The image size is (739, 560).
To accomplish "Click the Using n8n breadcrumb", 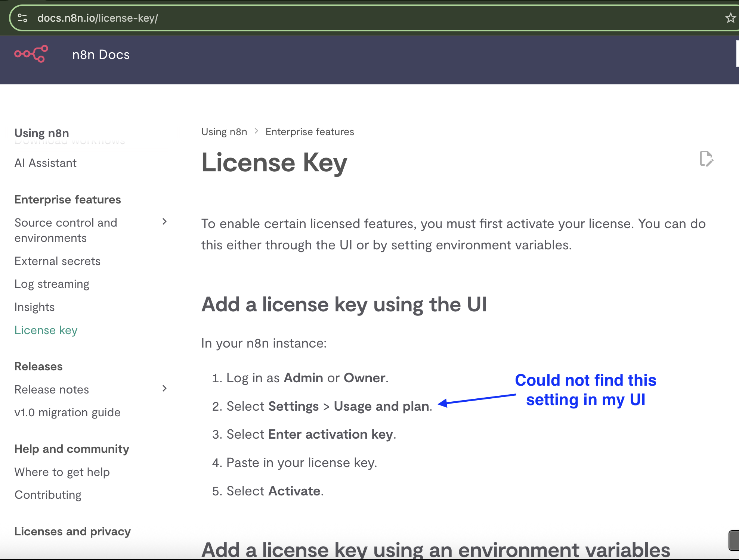I will pyautogui.click(x=224, y=132).
